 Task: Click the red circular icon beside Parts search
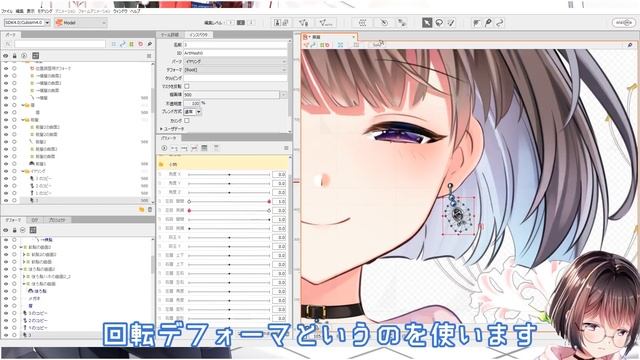[x=141, y=44]
